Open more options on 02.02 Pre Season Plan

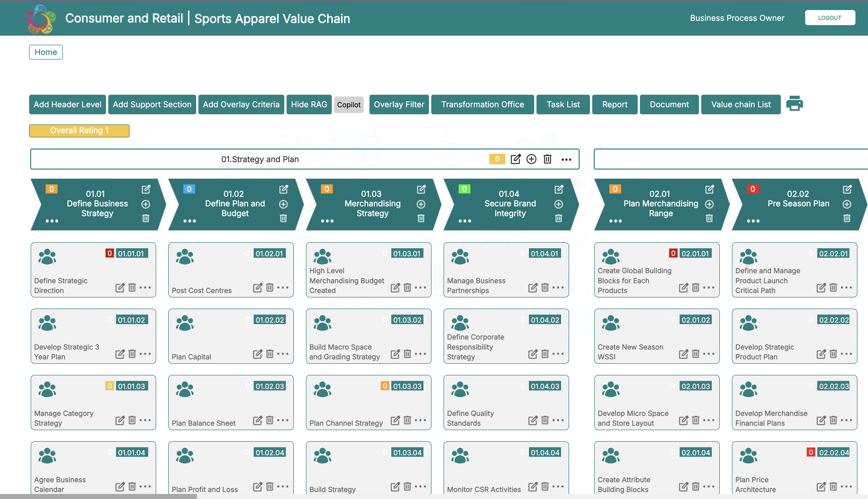coord(753,221)
